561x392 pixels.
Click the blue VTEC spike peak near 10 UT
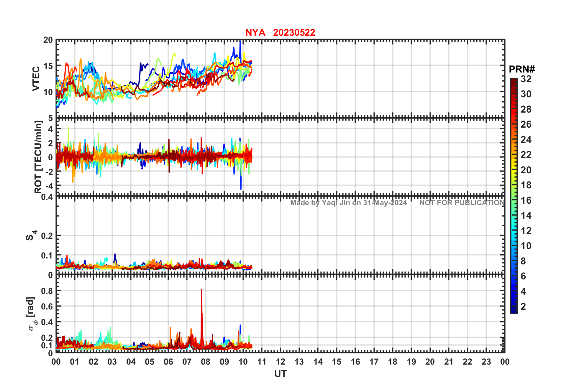240,42
